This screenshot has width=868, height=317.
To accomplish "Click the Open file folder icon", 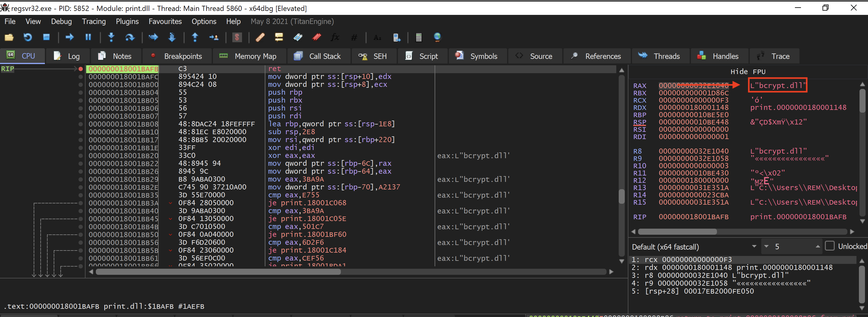I will click(9, 37).
